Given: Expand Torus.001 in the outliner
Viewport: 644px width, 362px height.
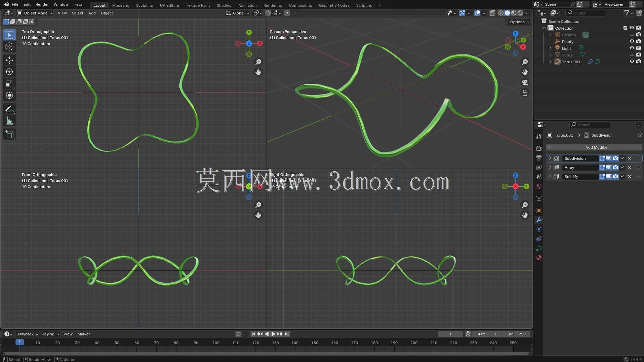Looking at the screenshot, I should (550, 62).
